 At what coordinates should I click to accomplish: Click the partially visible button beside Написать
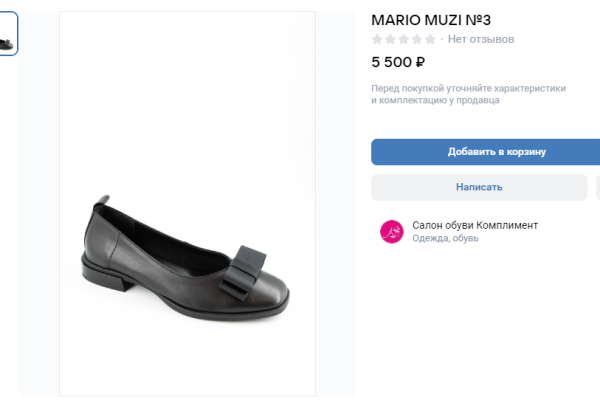(x=597, y=187)
